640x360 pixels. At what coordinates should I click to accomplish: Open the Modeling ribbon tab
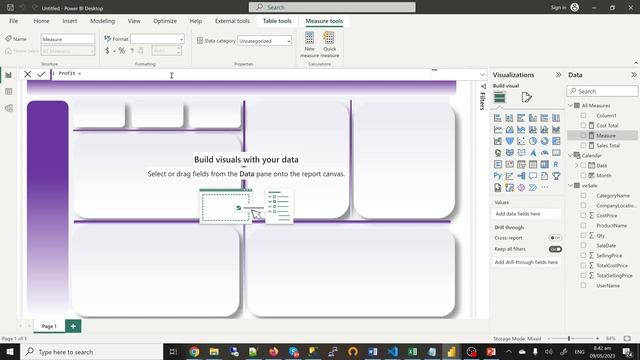[102, 21]
